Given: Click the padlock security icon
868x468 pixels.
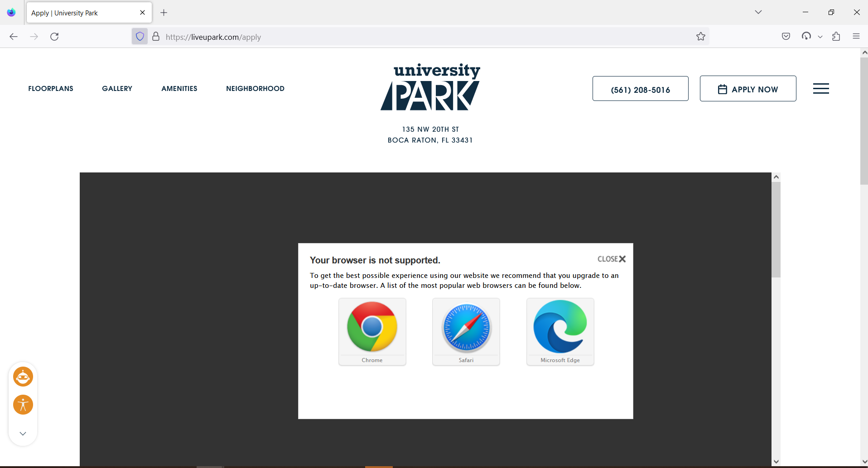Looking at the screenshot, I should click(155, 36).
